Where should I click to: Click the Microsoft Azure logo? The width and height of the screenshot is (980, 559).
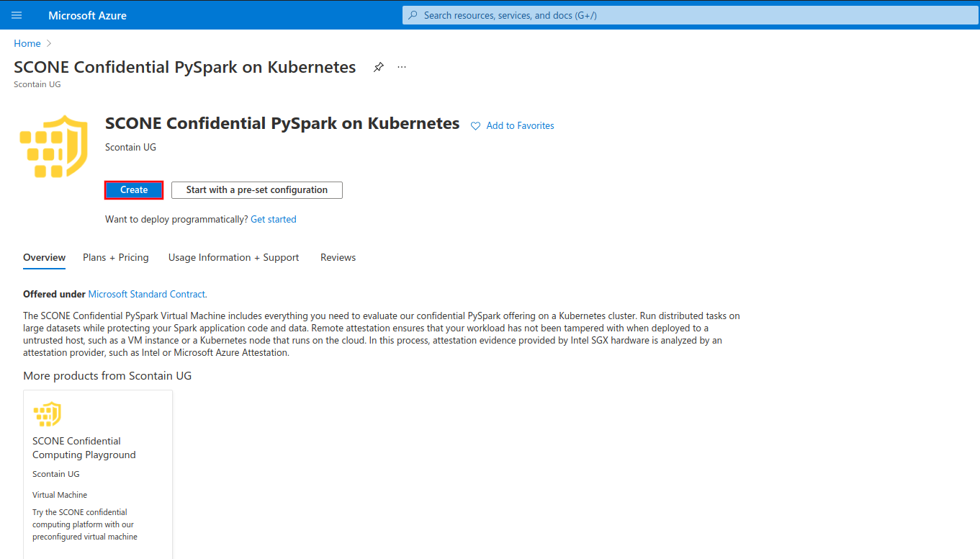tap(86, 14)
